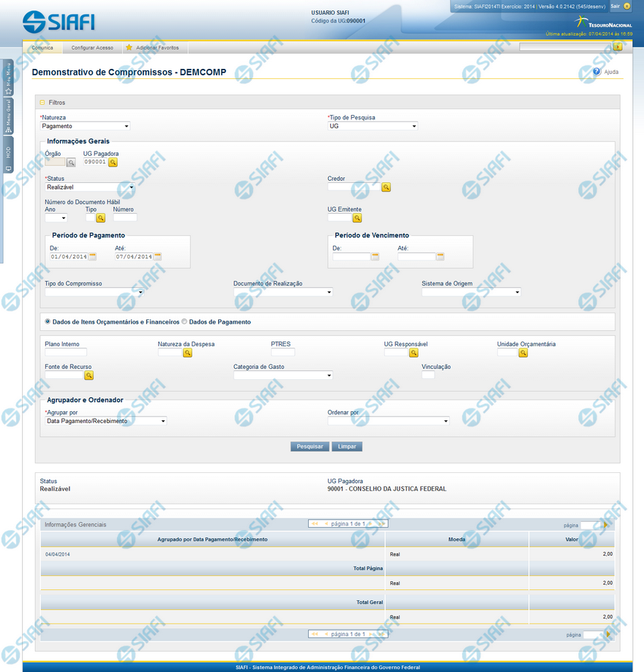Click the Plano Interno input field
The height and width of the screenshot is (672, 644).
click(x=66, y=353)
